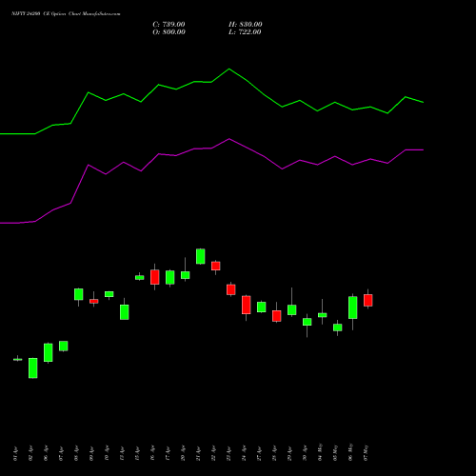Select the red candle above 28 Apr
The width and height of the screenshot is (476, 476).
(277, 316)
